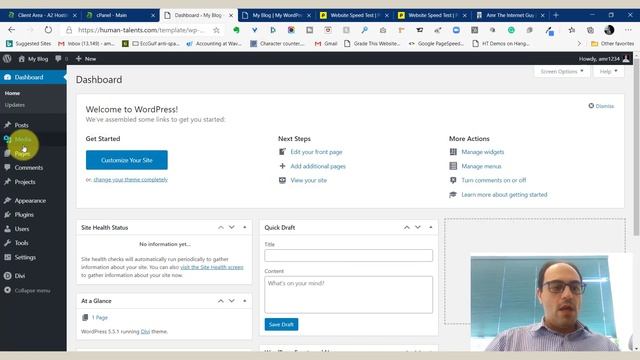Toggle At a Glance panel

point(244,301)
